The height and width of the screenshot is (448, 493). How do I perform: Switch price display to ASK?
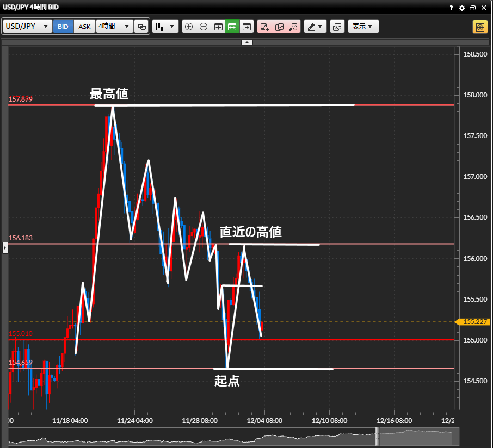(84, 26)
